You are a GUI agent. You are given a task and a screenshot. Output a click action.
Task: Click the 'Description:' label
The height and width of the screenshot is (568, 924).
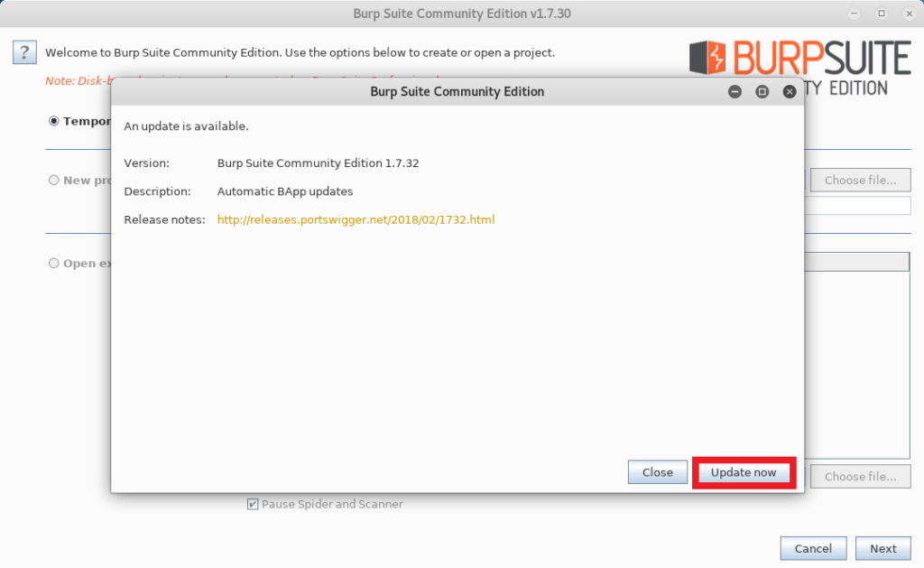(157, 191)
